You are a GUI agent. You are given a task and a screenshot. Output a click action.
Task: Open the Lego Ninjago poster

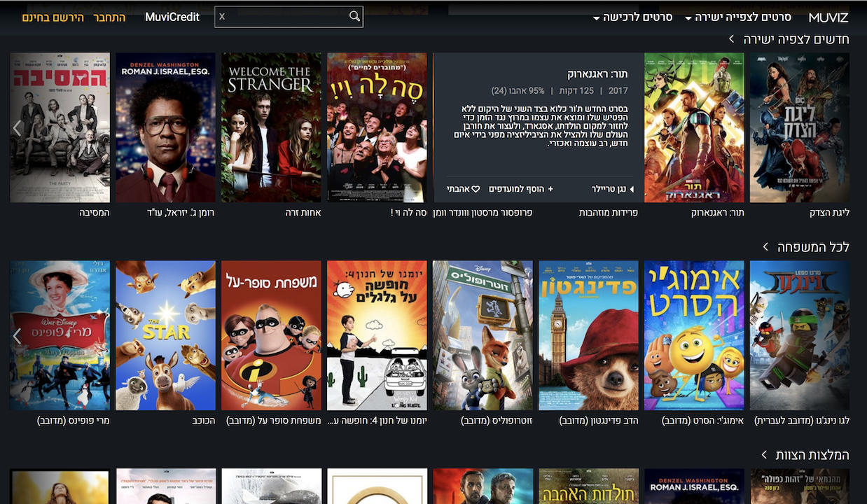tap(800, 335)
